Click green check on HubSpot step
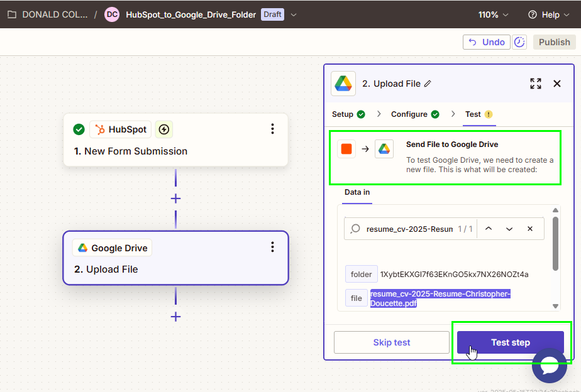The image size is (581, 392). (x=79, y=129)
